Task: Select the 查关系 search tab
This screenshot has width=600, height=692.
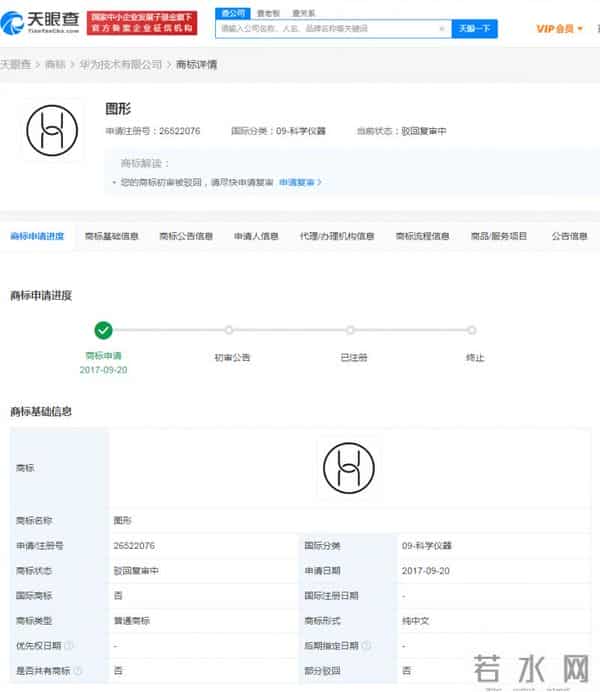Action: [304, 13]
